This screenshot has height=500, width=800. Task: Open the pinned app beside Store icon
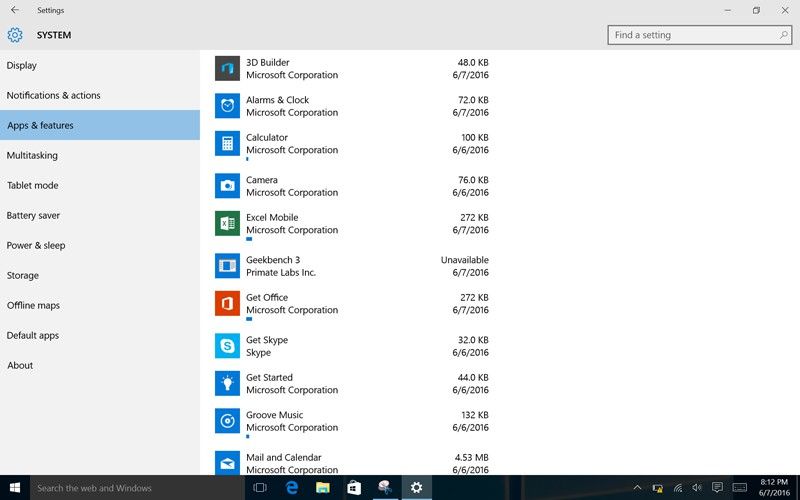385,488
